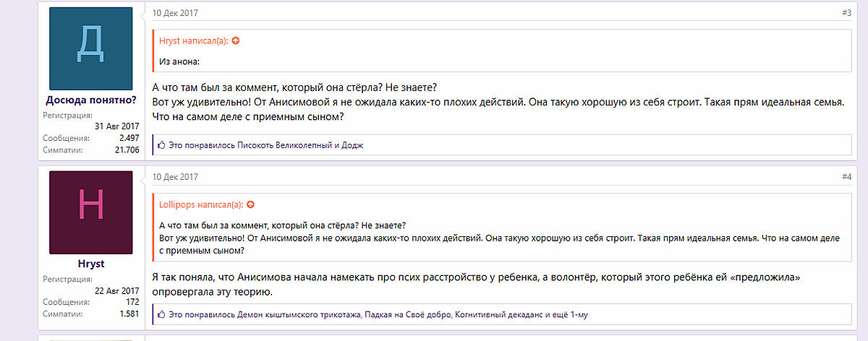
Task: Click 'Hryst написал(а):' quote header
Action: (x=193, y=41)
